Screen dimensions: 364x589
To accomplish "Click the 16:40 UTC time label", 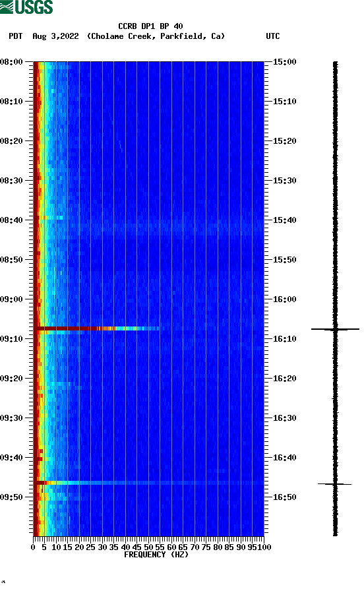I will coord(284,458).
